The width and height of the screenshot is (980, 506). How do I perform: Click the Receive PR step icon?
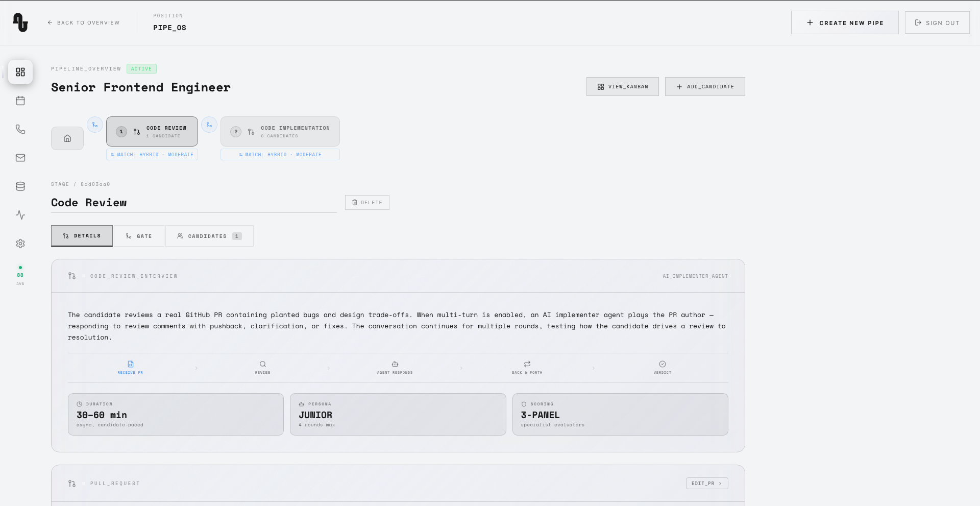pos(131,364)
